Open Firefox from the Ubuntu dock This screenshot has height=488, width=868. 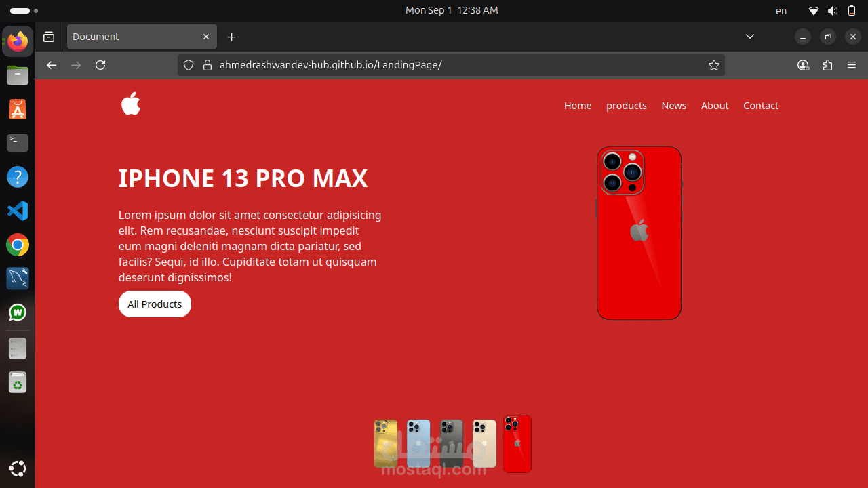coord(18,41)
